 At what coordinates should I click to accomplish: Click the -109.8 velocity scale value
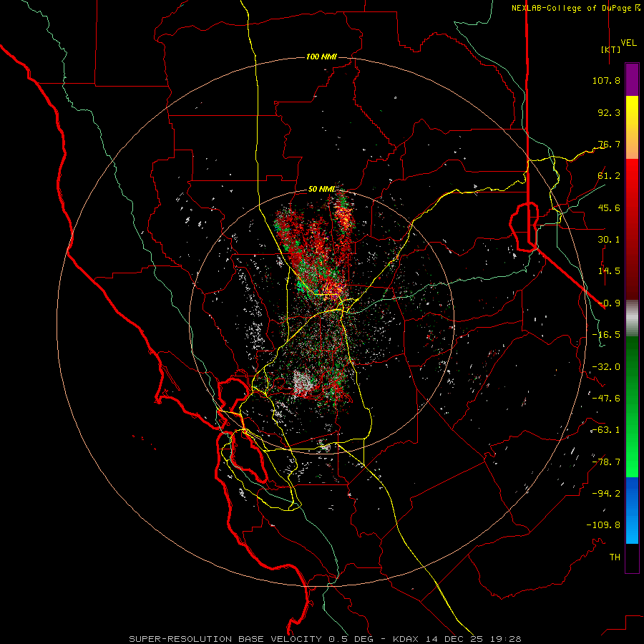(x=603, y=525)
